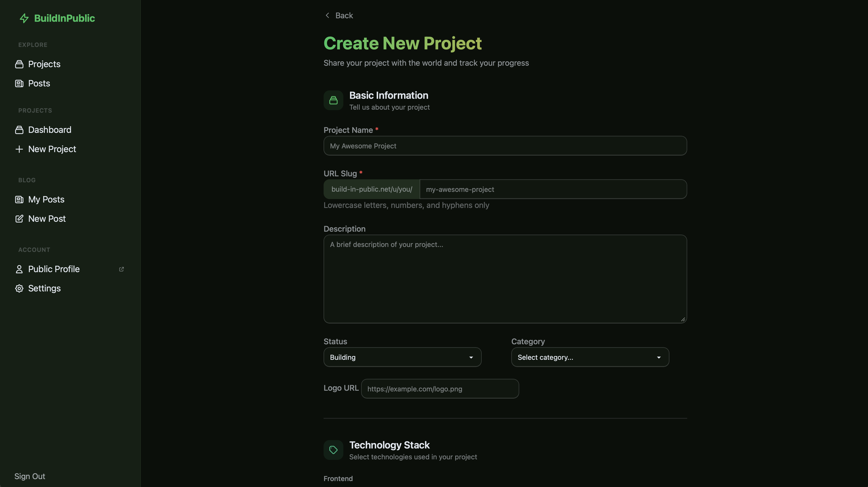Click the pencil icon beside New Post
The image size is (868, 487).
pyautogui.click(x=19, y=219)
